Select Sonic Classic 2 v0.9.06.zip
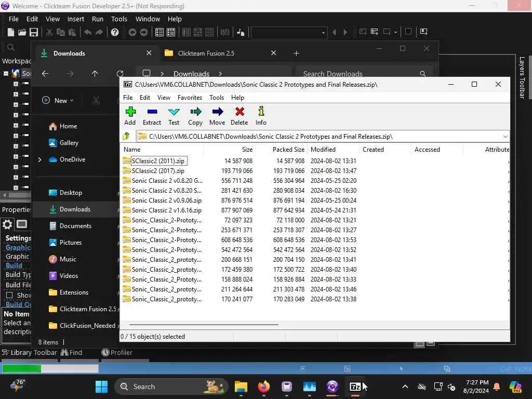The image size is (532, 399). (167, 201)
